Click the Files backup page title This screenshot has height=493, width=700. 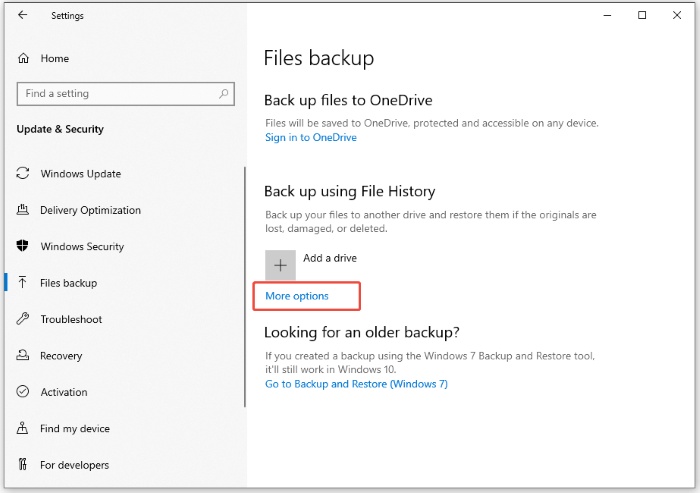coord(319,58)
